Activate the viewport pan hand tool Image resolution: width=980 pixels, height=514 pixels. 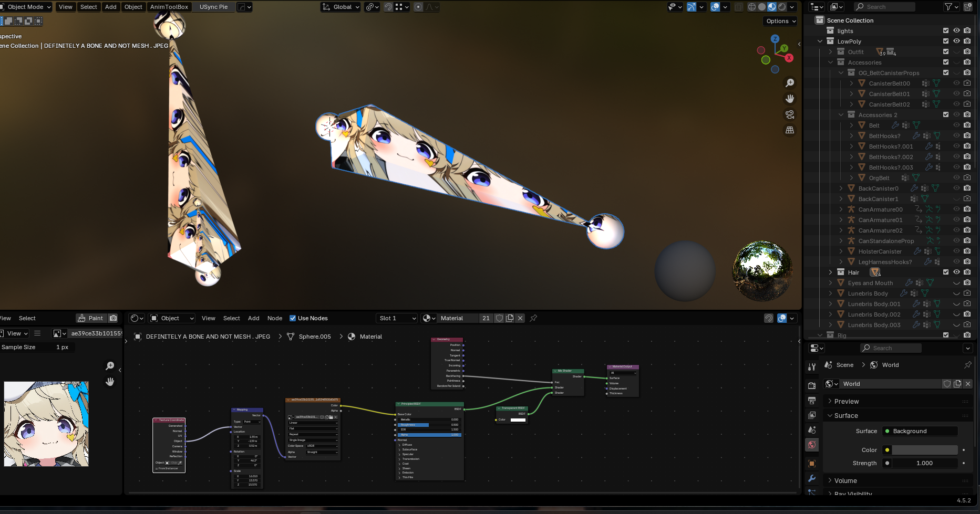point(789,99)
